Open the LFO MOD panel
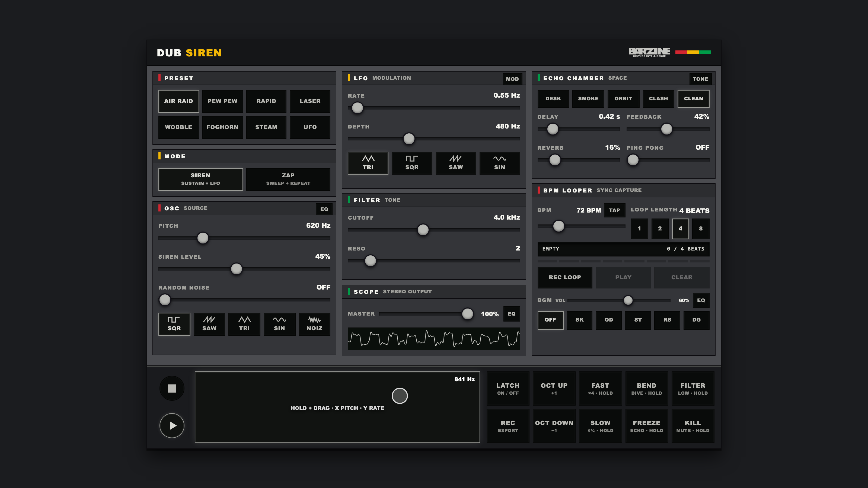868x488 pixels. pyautogui.click(x=512, y=79)
